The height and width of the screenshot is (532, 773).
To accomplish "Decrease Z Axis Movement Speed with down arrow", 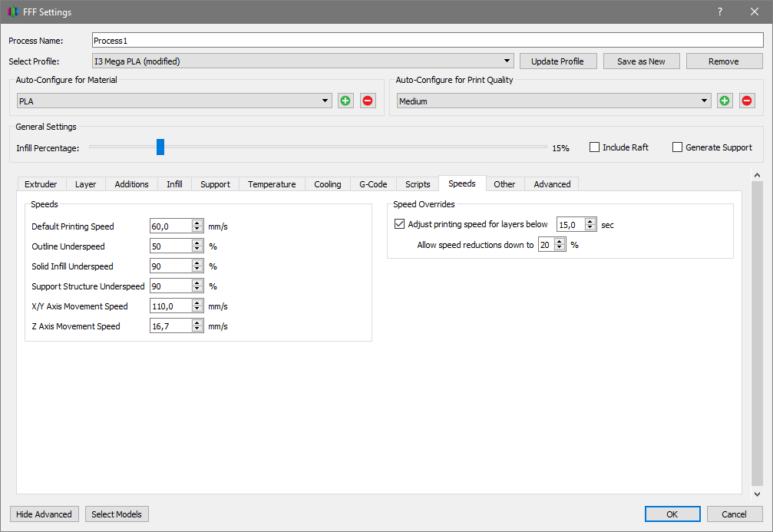I will [x=197, y=329].
